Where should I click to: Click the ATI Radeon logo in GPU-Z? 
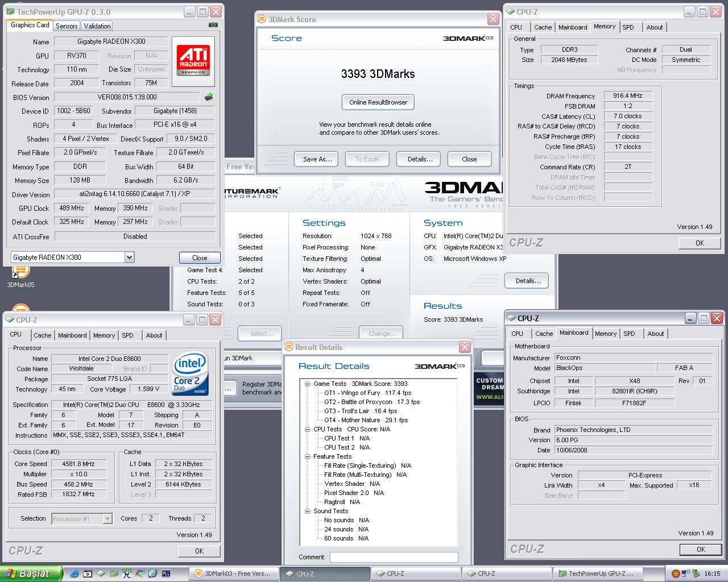(193, 61)
